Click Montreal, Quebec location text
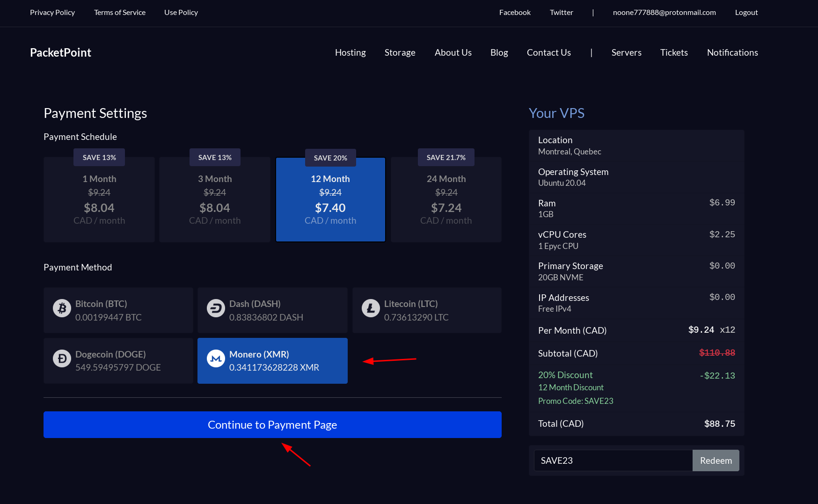818x504 pixels. tap(570, 152)
